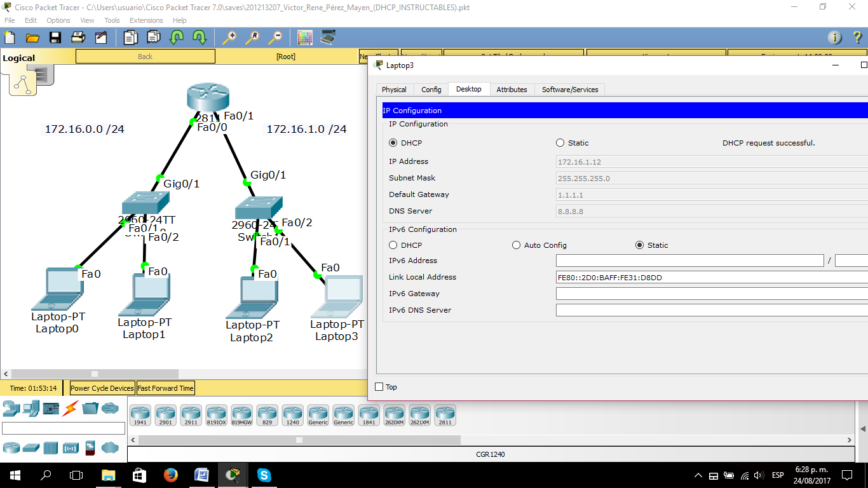
Task: Open a saved Packet Tracer file
Action: pos(32,37)
